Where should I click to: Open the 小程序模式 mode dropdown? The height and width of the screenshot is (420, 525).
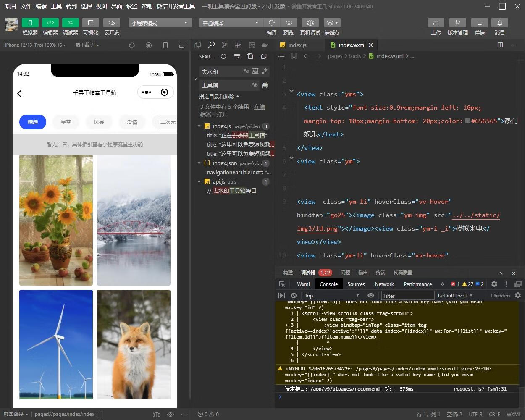[x=160, y=23]
